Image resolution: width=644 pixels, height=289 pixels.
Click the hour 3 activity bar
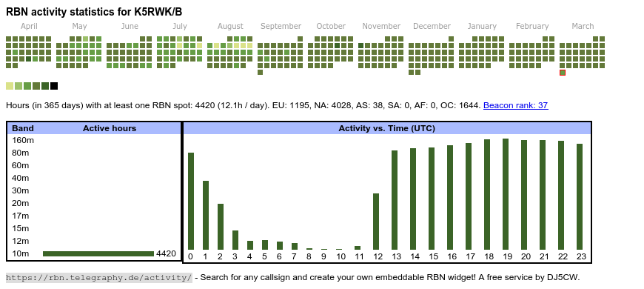(235, 240)
